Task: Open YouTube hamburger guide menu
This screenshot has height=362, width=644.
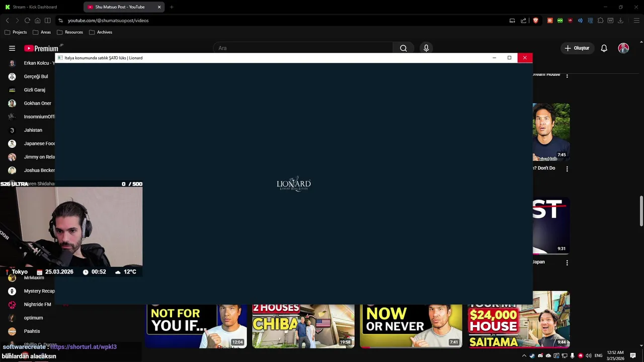Action: tap(12, 48)
